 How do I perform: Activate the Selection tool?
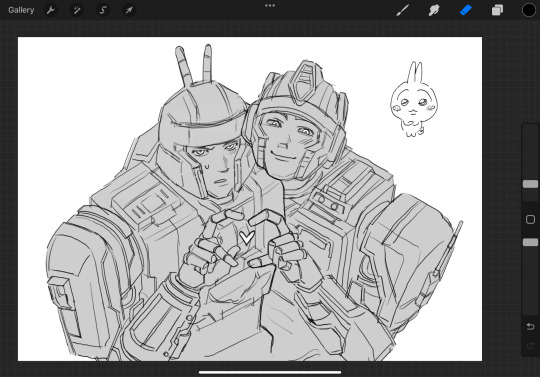point(103,10)
